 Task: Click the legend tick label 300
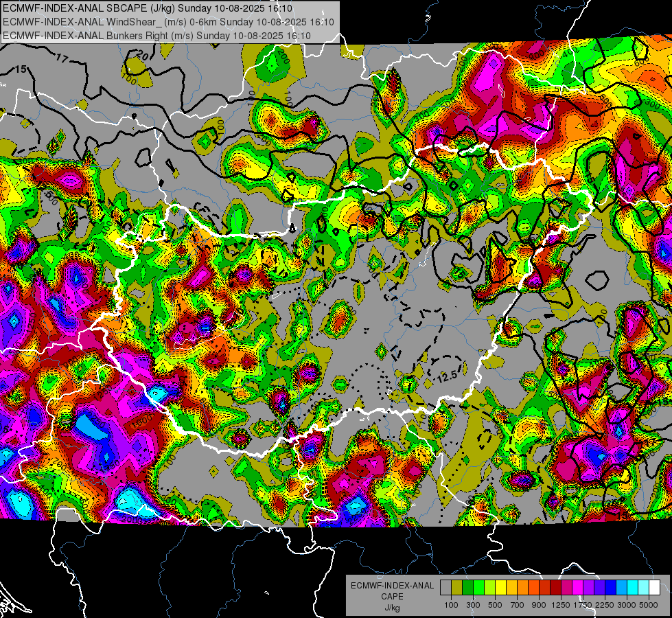click(473, 605)
